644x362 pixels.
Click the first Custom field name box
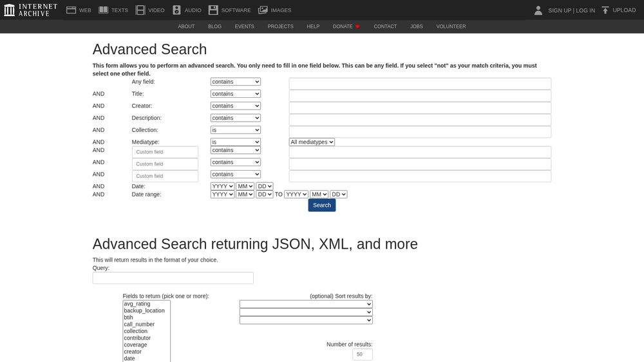pos(165,152)
